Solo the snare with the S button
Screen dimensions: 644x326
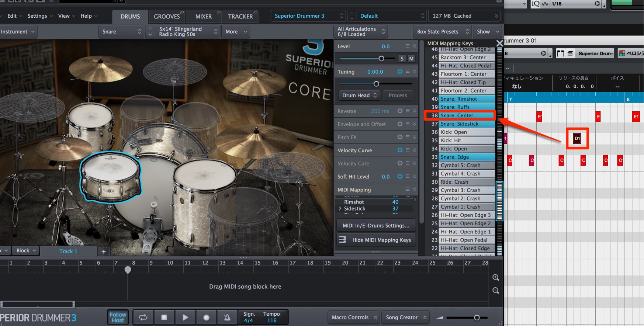(402, 58)
